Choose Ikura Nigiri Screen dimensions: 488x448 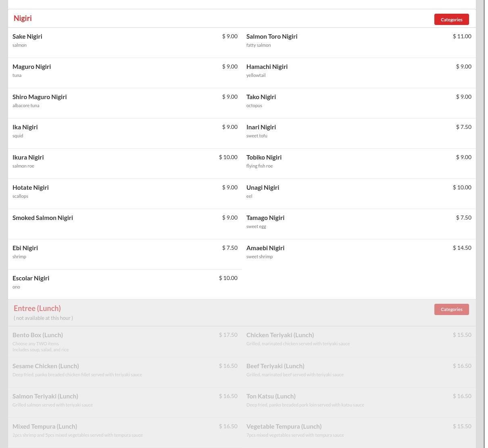[125, 164]
